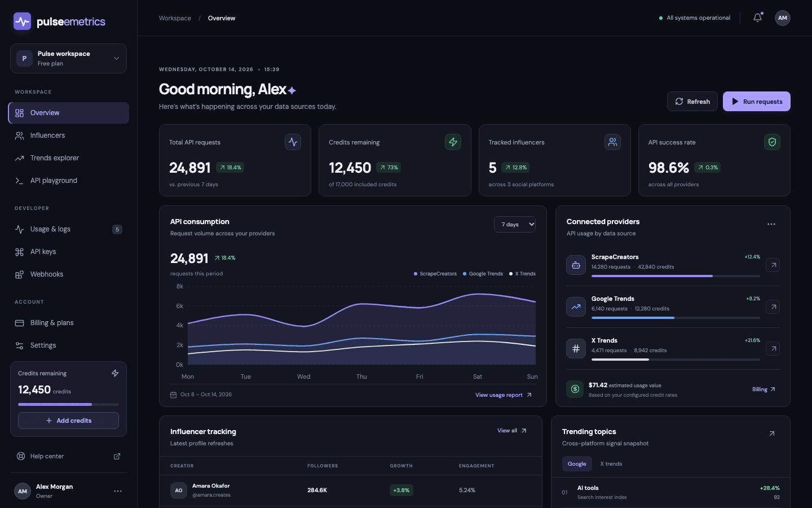Open Connected providers more options menu
812x508 pixels.
click(x=771, y=224)
